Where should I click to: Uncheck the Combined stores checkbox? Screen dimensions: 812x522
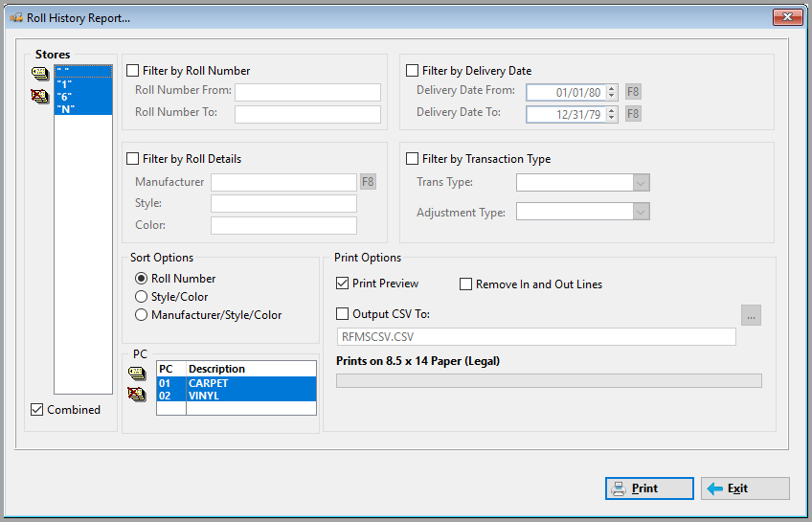click(36, 410)
